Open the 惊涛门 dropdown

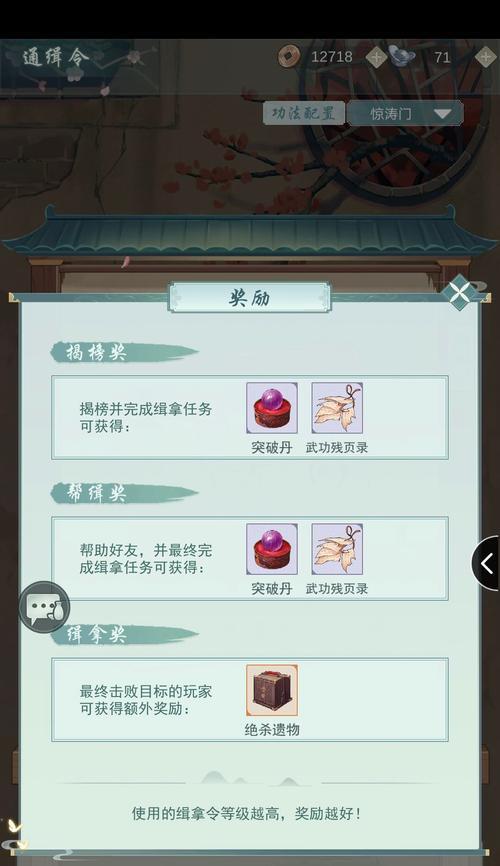[x=405, y=113]
